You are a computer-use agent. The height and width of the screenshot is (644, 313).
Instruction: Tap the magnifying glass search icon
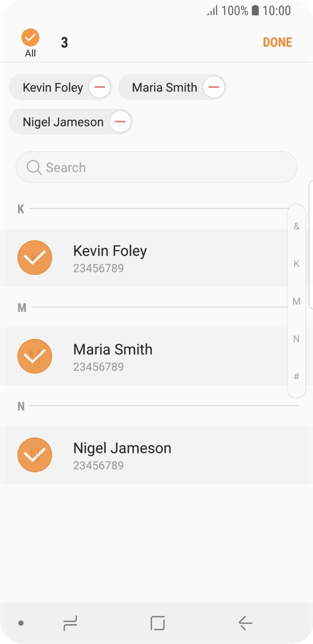pyautogui.click(x=34, y=167)
